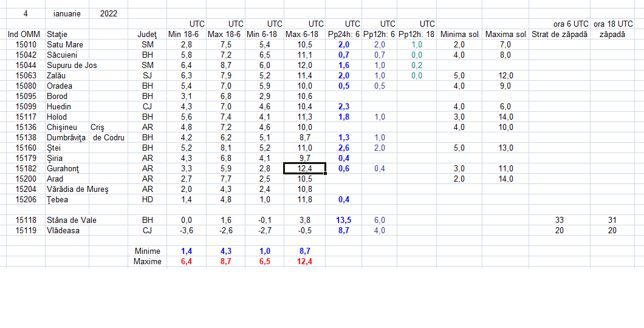Viewport: 644px width, 328px height.
Task: Select Şiria county code AR
Action: [x=148, y=158]
